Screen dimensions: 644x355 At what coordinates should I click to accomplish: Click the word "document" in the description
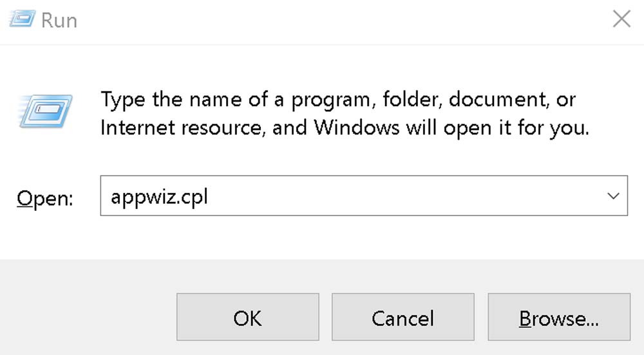(488, 100)
